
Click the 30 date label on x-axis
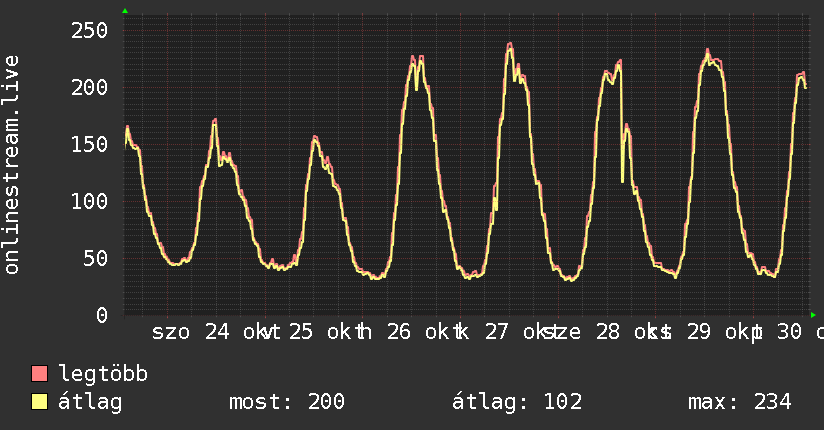pos(790,332)
